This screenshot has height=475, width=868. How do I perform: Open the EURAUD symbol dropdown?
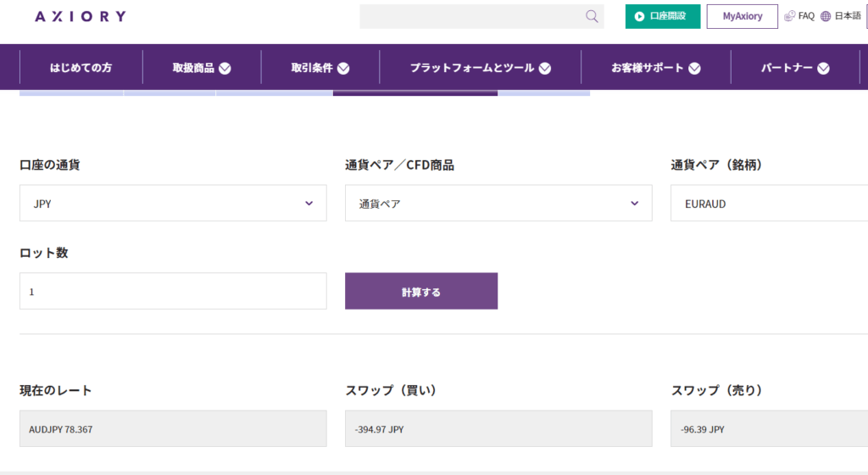[768, 204]
